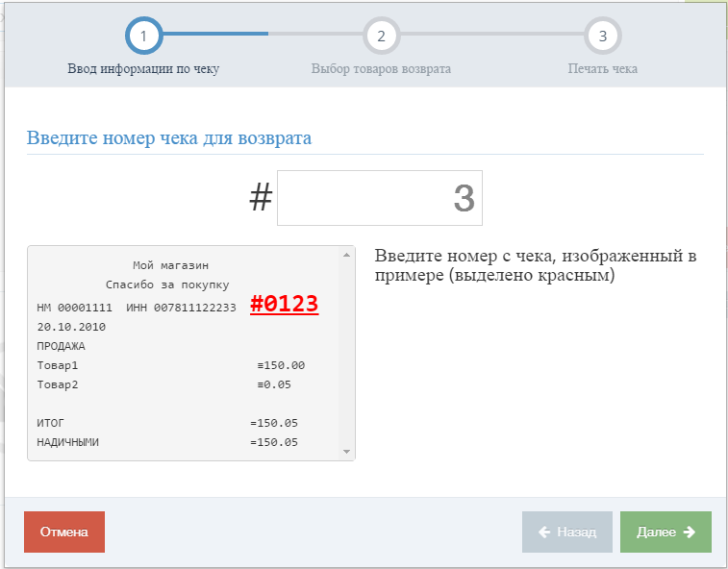Select 'Печать чека' step label
The height and width of the screenshot is (569, 728).
603,68
